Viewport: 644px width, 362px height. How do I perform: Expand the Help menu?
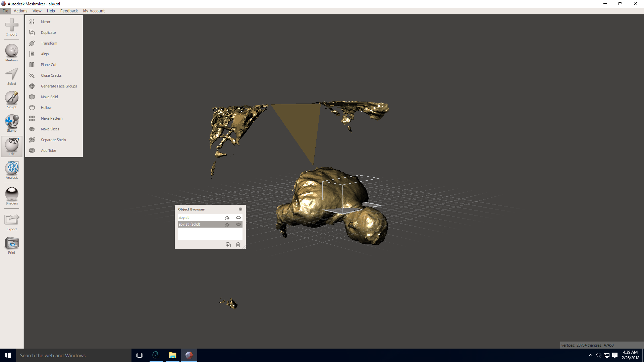(50, 11)
